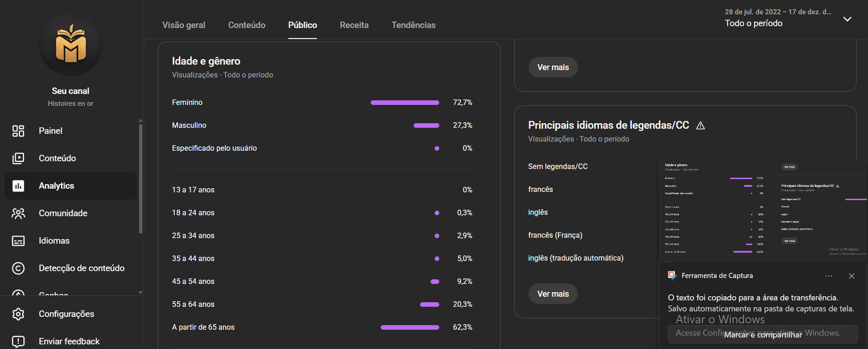Click the copyright Detecção de conteúdo icon

[18, 268]
